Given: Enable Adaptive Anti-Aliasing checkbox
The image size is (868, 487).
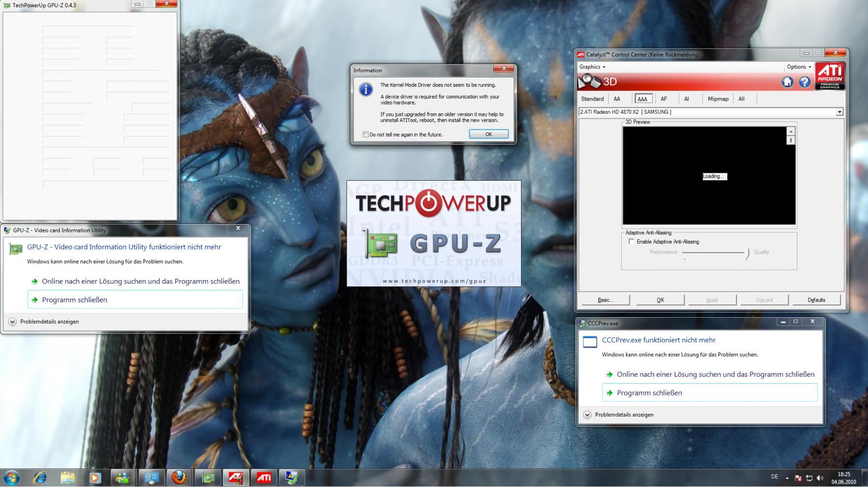Looking at the screenshot, I should 631,241.
